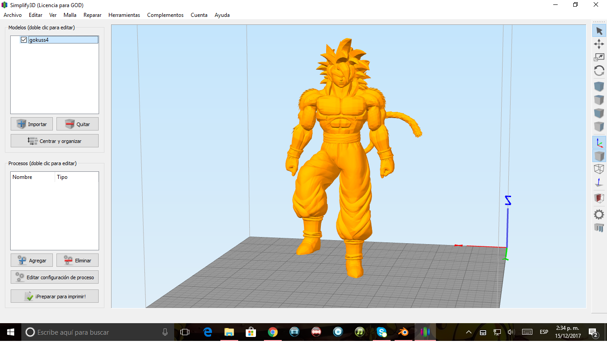Toggle the model normals arrow icon
607x364 pixels.
click(x=599, y=182)
